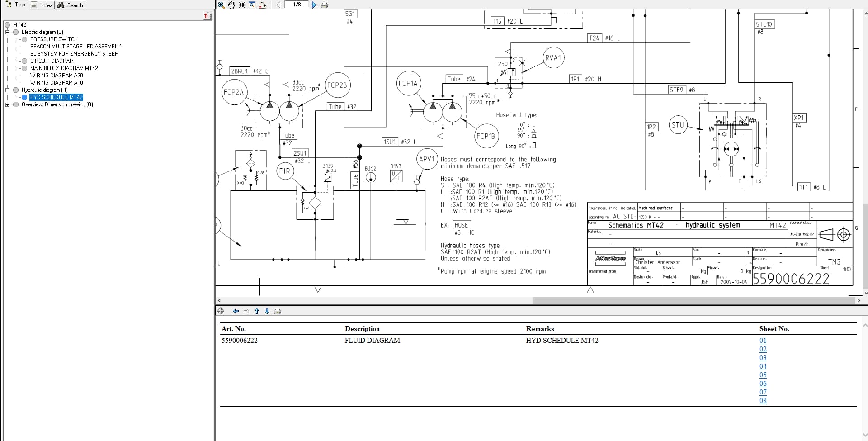Click the blue back arrow in the lower toolbar
The image size is (868, 441).
pos(236,311)
